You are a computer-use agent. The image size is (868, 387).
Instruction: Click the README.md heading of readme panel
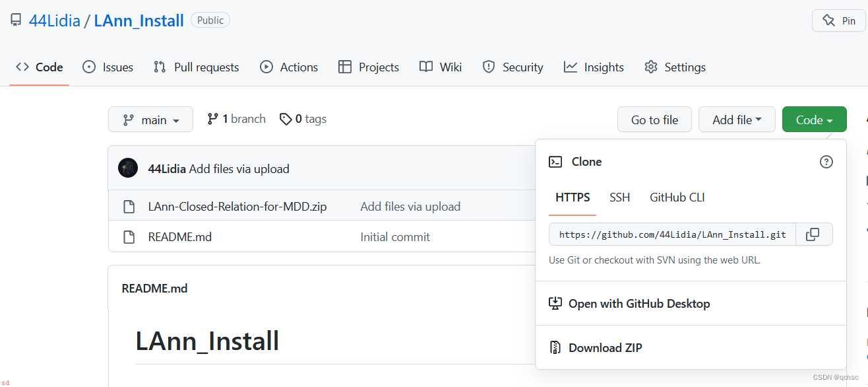click(155, 288)
